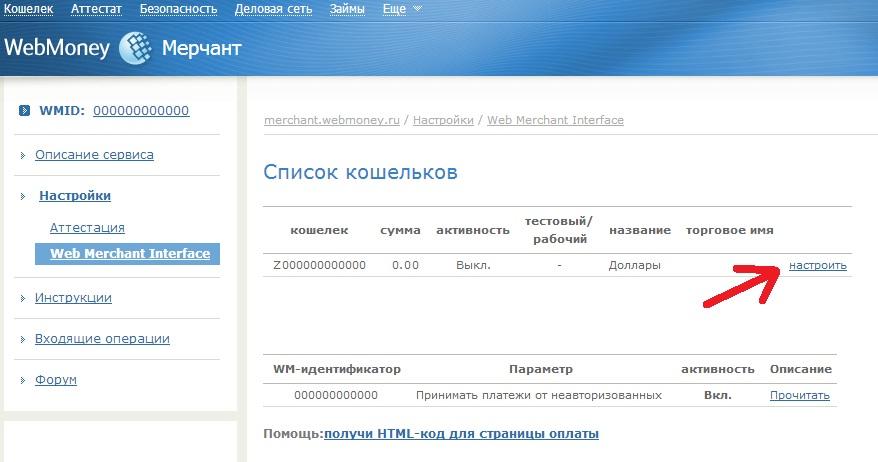Click the 0.00 sum cell
Image resolution: width=878 pixels, height=462 pixels.
pyautogui.click(x=405, y=265)
